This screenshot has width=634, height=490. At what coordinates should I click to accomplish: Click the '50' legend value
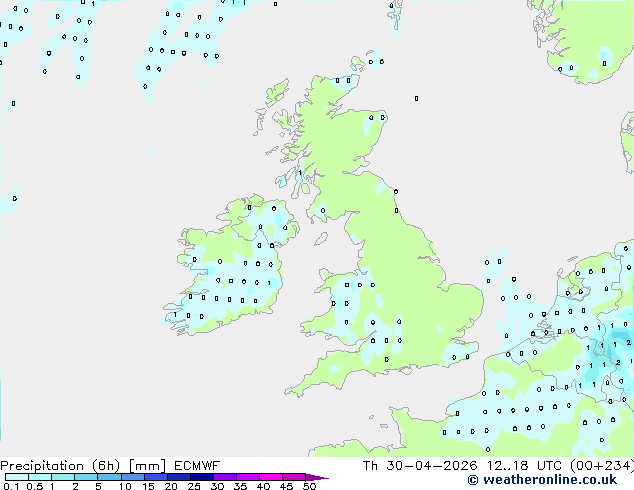tap(309, 486)
